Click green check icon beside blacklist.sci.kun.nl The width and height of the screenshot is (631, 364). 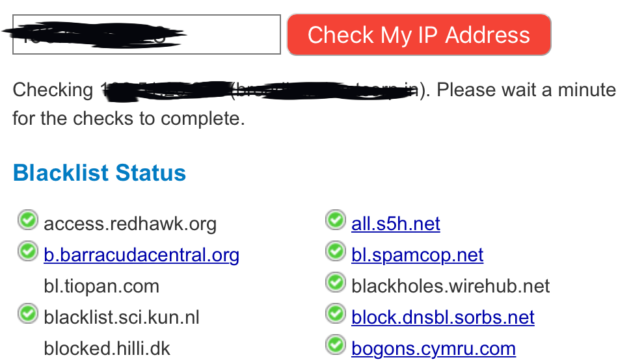(x=28, y=314)
